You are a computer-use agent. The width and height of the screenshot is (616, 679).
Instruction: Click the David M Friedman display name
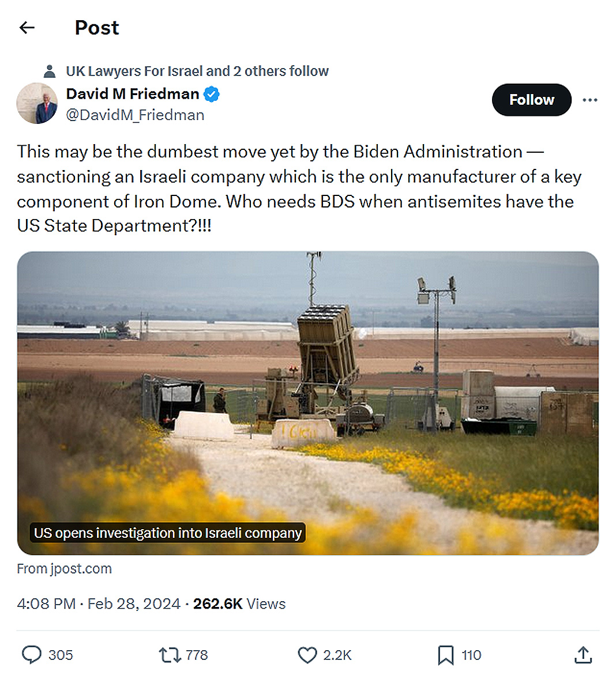[133, 94]
